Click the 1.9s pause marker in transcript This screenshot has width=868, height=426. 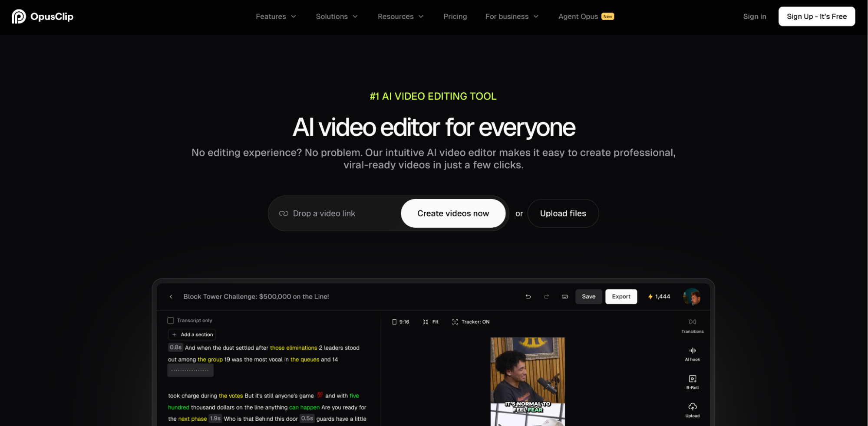[215, 419]
